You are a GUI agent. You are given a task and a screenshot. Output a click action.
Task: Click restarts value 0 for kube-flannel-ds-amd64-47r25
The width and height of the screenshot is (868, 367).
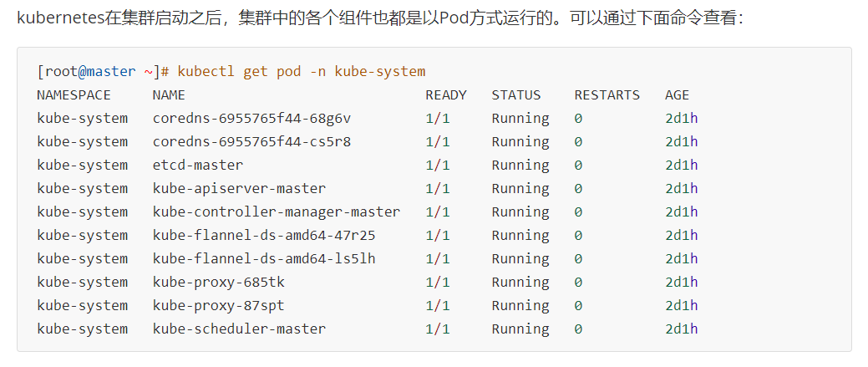click(578, 235)
